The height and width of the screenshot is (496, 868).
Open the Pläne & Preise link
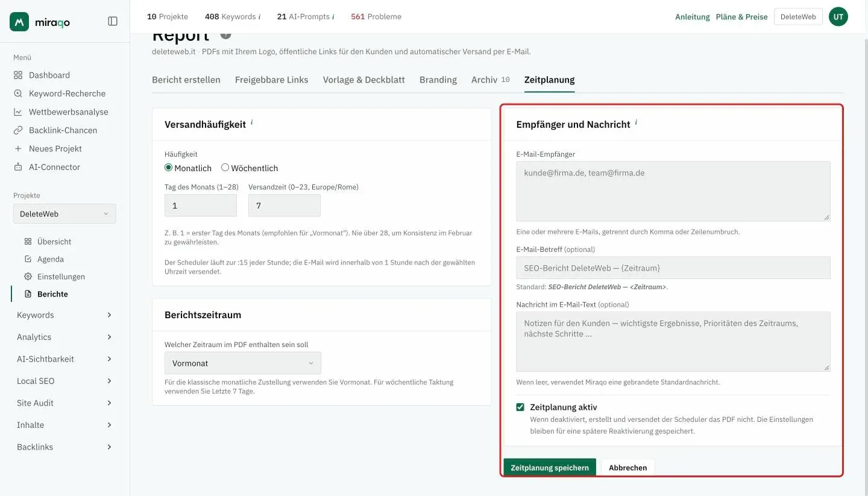coord(742,17)
